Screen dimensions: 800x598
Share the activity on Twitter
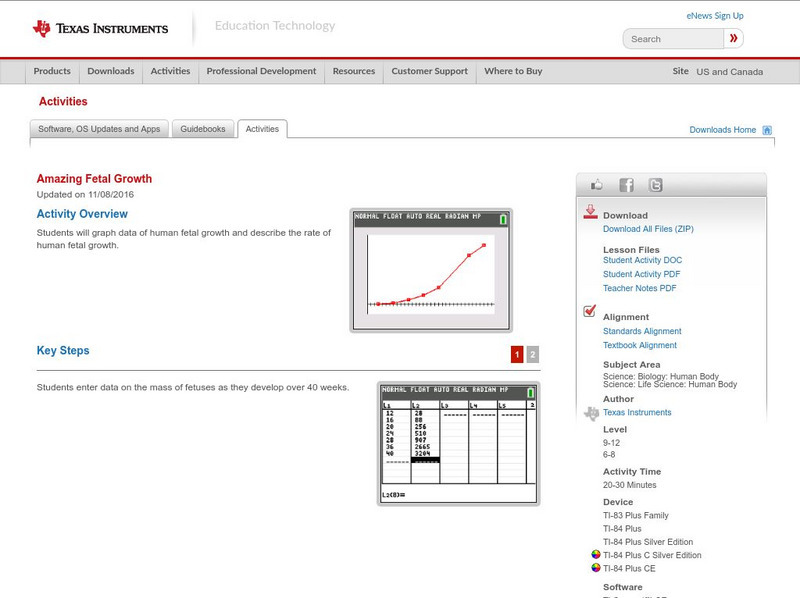pyautogui.click(x=654, y=184)
